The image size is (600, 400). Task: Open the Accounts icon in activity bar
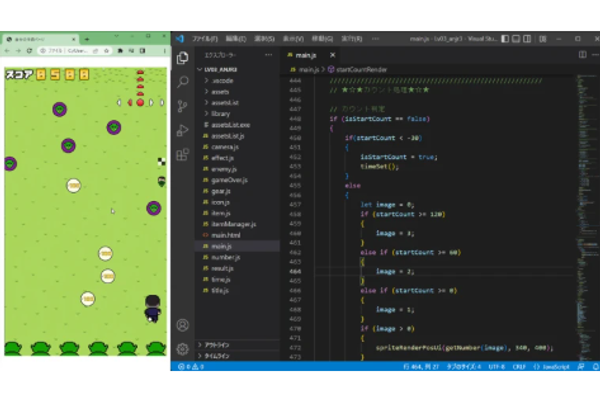pyautogui.click(x=183, y=325)
